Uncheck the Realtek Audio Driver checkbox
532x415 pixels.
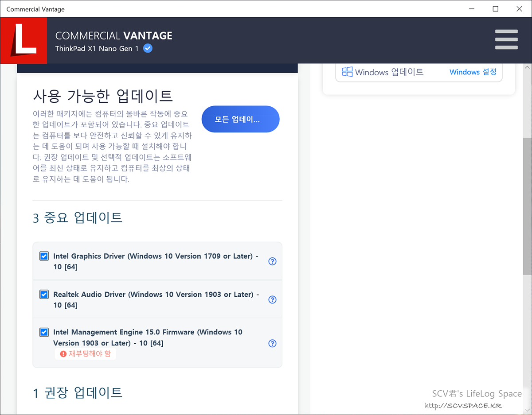(x=44, y=294)
